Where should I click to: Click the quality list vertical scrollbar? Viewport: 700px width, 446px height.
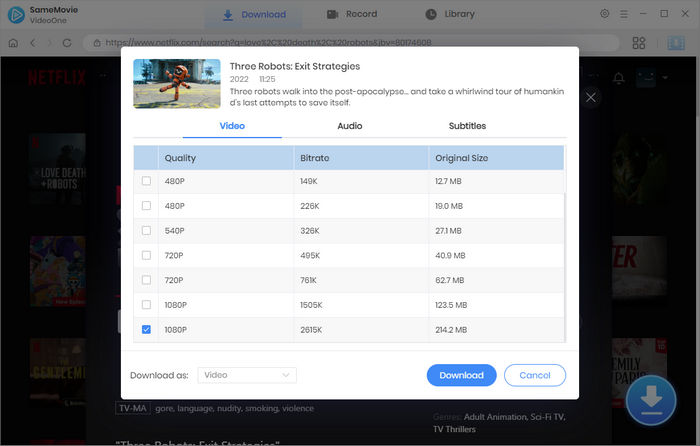[x=565, y=260]
